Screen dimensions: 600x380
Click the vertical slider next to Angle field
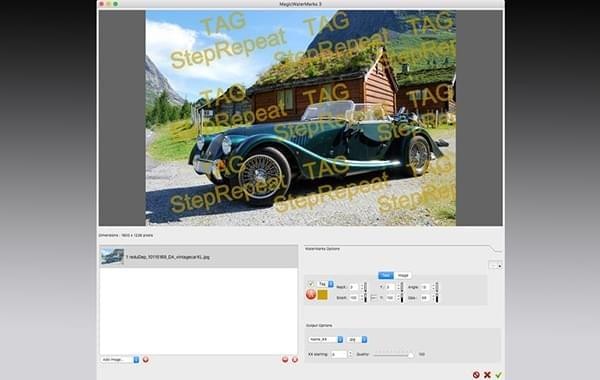437,287
